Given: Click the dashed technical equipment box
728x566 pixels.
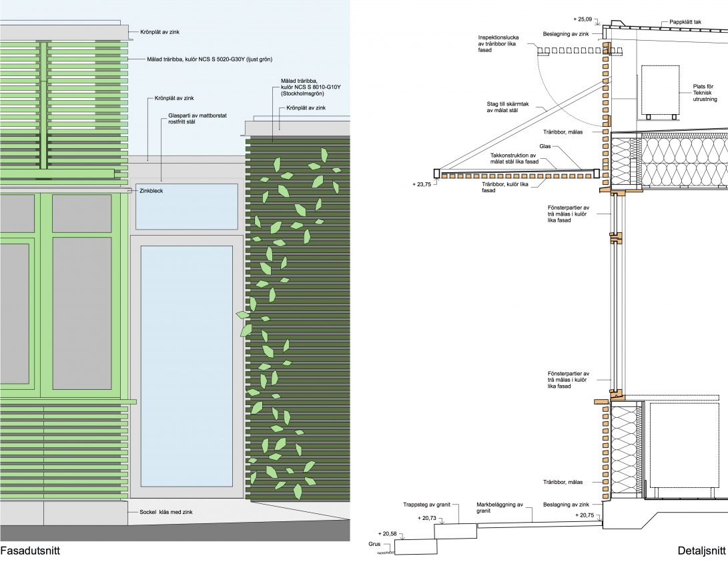Looking at the screenshot, I should (660, 90).
